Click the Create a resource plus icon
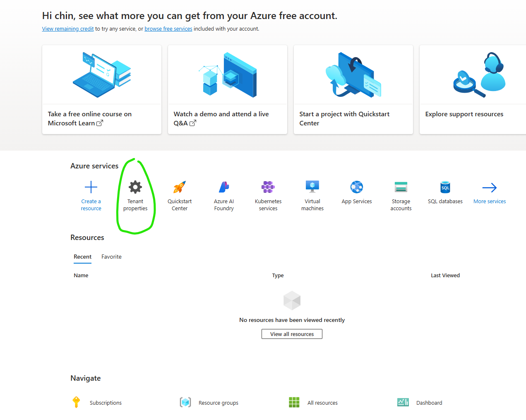This screenshot has height=420, width=526. 91,187
